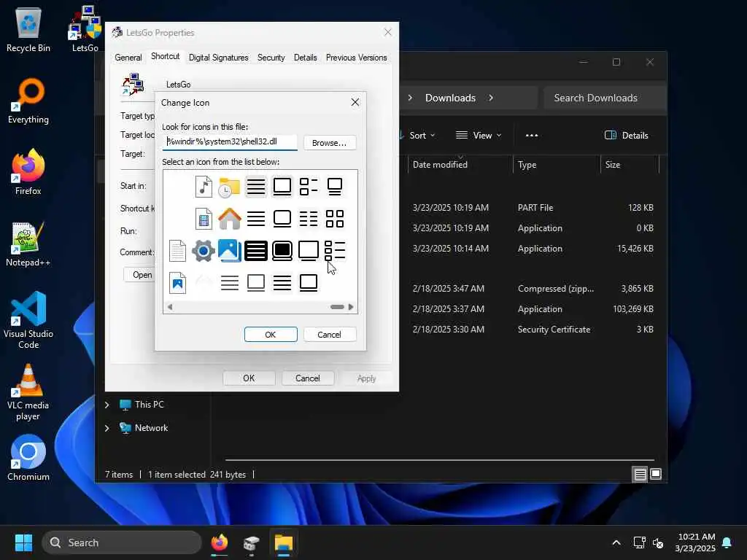
Task: Open the notification bell in system tray
Action: [727, 542]
